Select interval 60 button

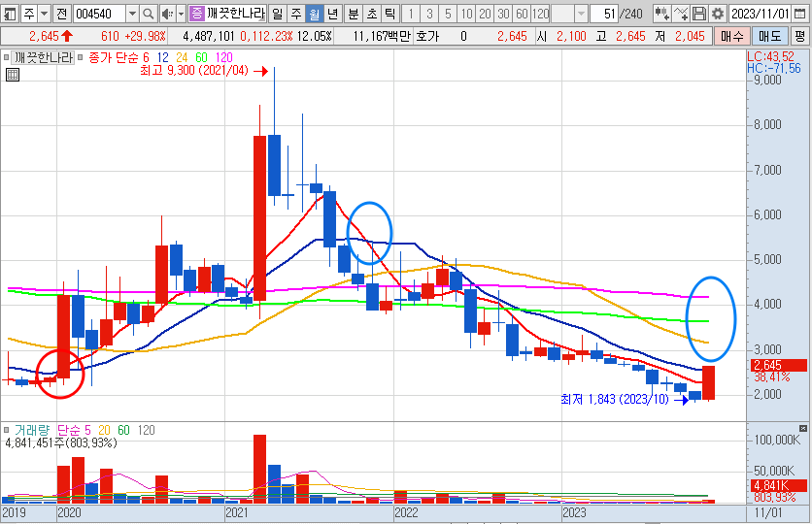(522, 14)
